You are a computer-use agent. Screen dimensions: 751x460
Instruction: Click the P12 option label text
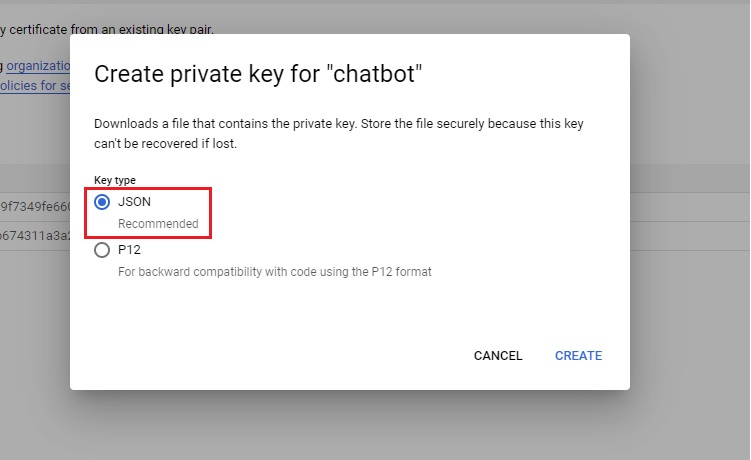point(129,250)
